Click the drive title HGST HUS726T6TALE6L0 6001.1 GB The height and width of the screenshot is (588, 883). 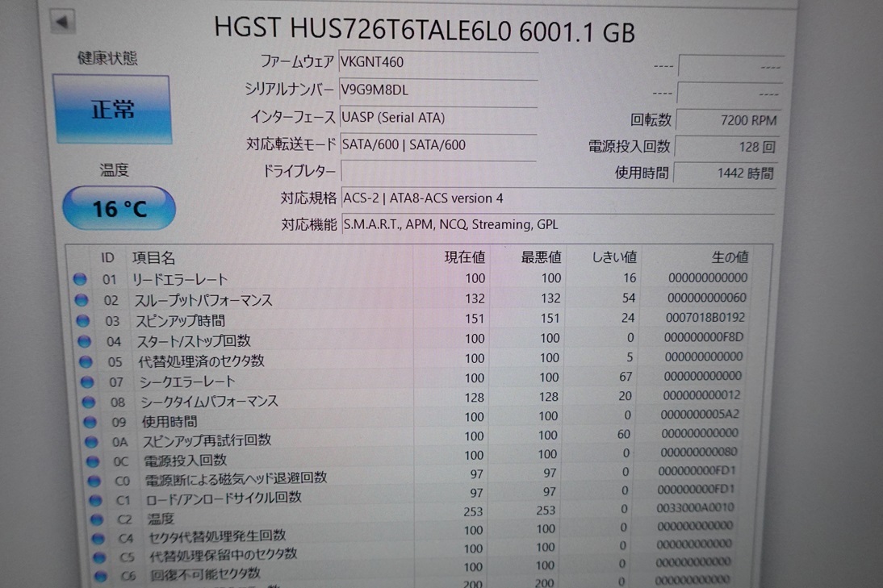[x=425, y=29]
